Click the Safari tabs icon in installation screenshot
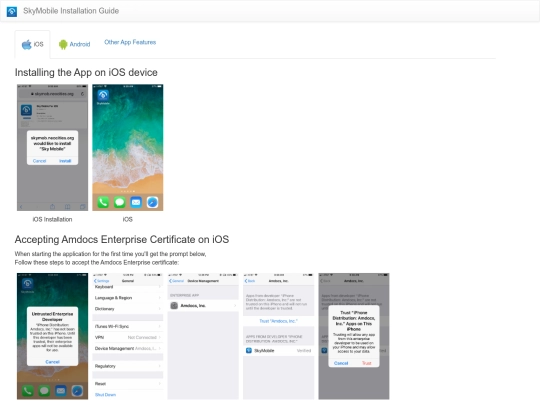 point(83,207)
